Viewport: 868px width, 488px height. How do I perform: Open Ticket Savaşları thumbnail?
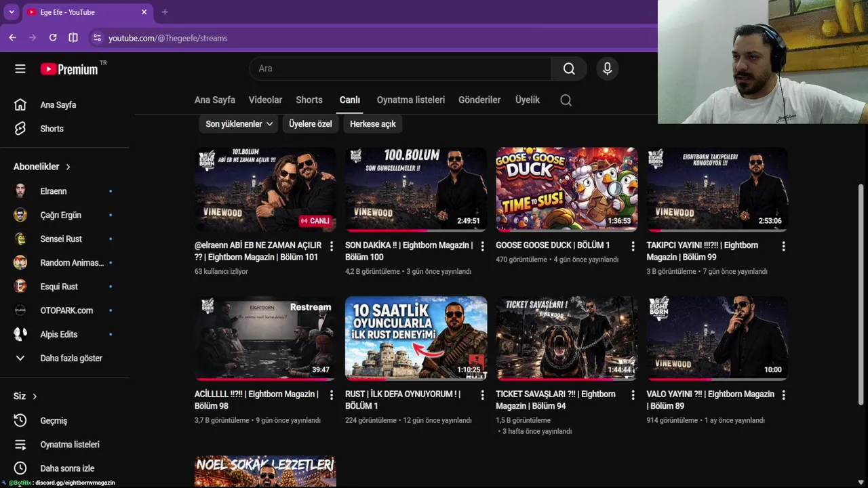[x=566, y=338]
